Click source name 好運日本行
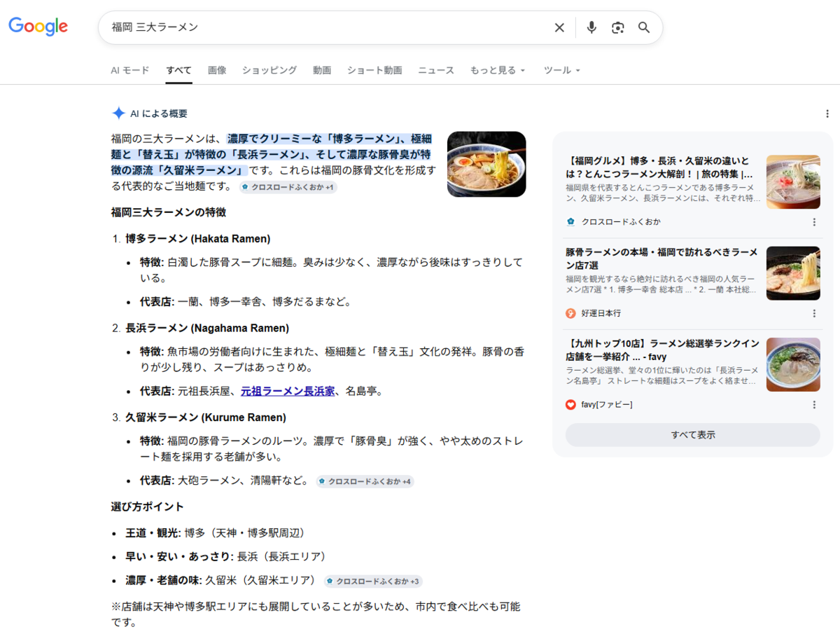Viewport: 840px width, 634px height. tap(601, 313)
